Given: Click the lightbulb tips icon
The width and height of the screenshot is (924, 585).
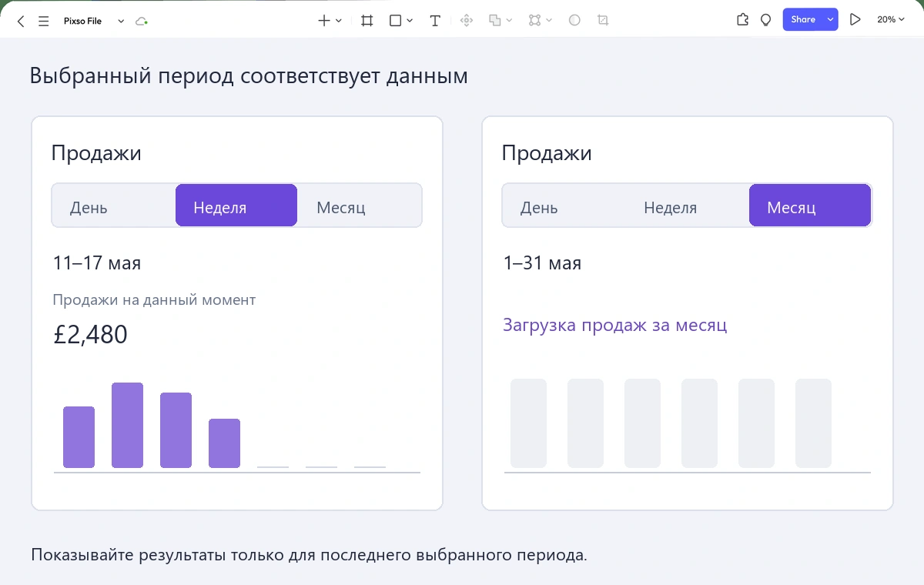Looking at the screenshot, I should [x=765, y=20].
